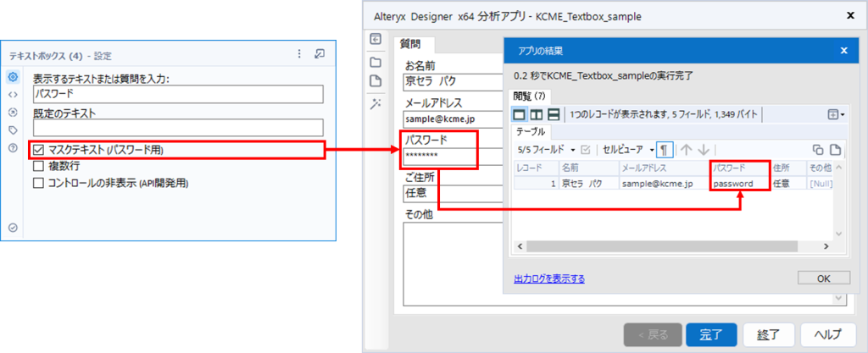Enable the 複数行 checkbox
Screen dimensions: 868x353
[x=38, y=166]
